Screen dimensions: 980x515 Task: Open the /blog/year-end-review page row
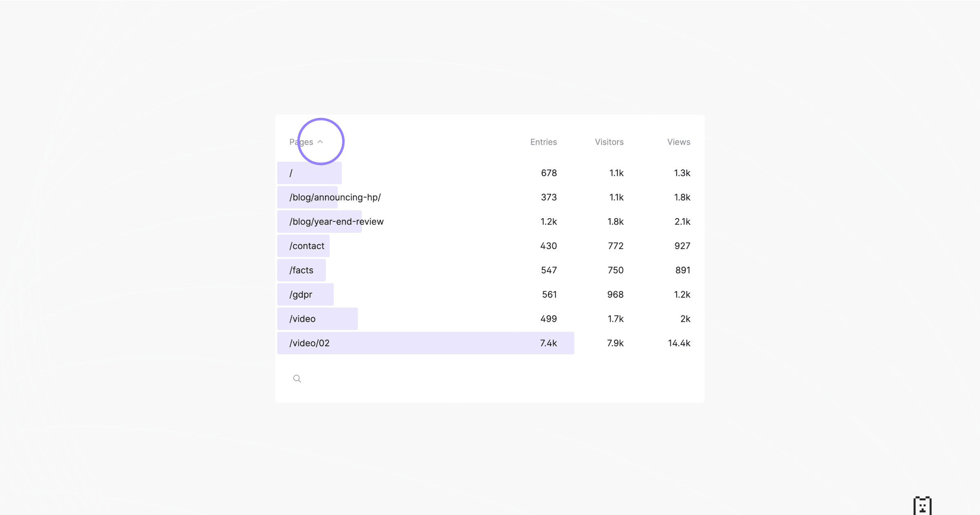click(x=336, y=221)
